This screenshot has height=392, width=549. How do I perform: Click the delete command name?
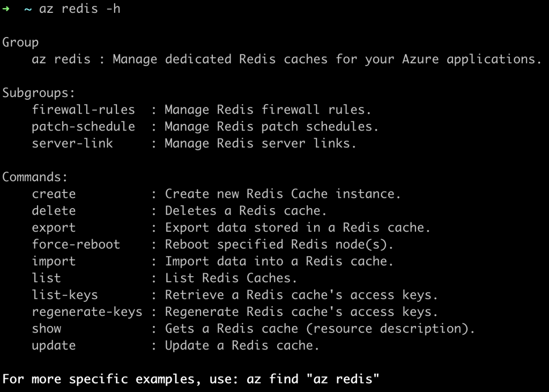54,211
